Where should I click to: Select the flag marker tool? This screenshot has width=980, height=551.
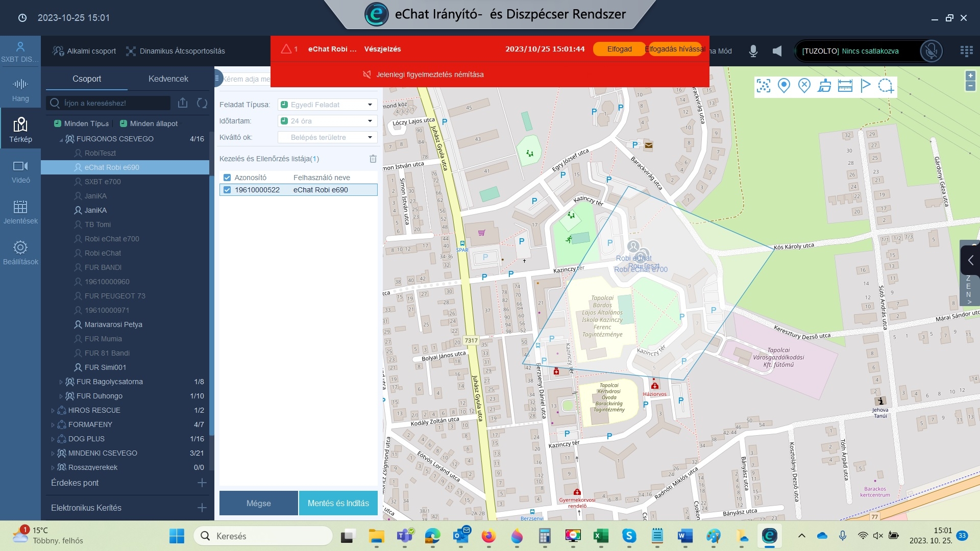pos(866,85)
